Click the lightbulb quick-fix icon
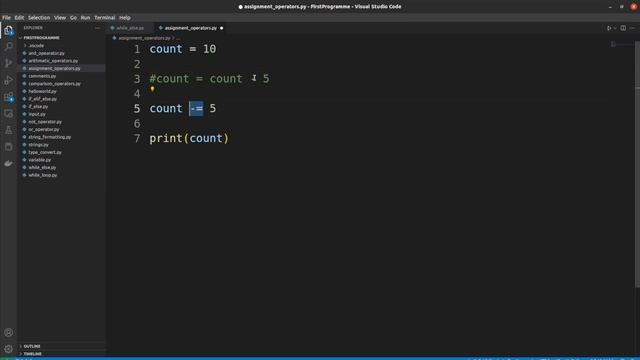Screen dimensions: 640x360 (x=152, y=89)
